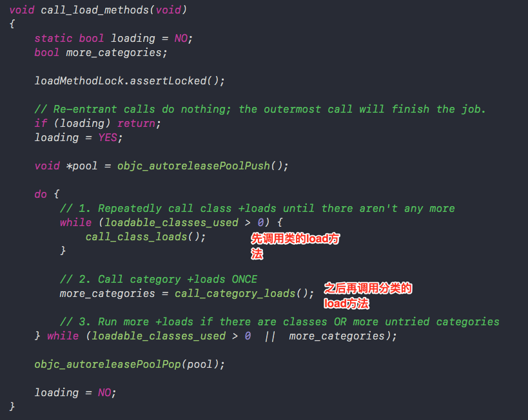Click the Call category +loads ONCE comment

[x=159, y=280]
